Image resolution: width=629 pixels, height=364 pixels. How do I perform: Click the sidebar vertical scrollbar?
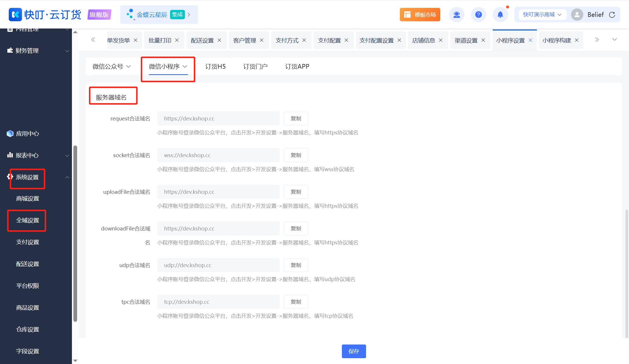pyautogui.click(x=75, y=233)
